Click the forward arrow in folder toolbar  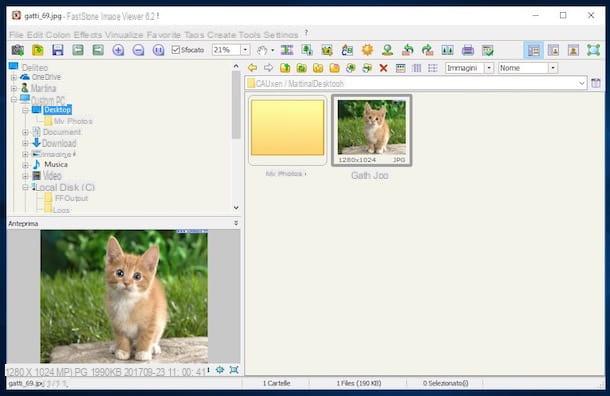[268, 68]
